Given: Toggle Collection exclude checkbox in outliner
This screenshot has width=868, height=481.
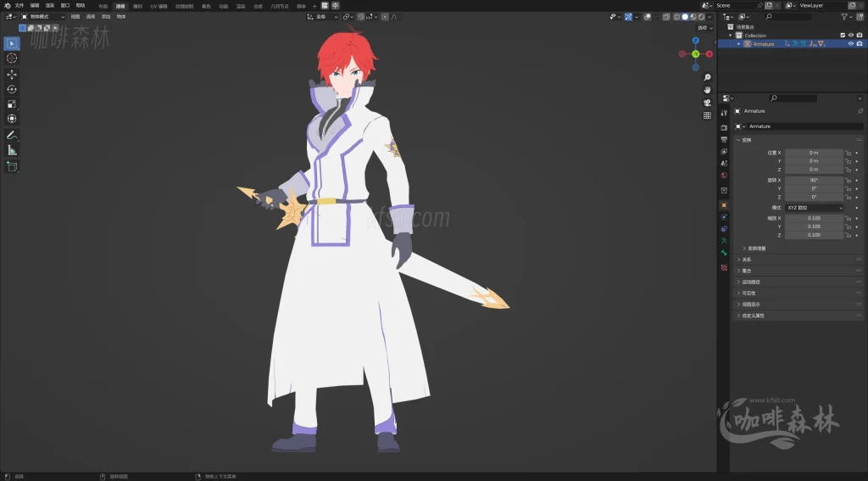Looking at the screenshot, I should [x=843, y=35].
